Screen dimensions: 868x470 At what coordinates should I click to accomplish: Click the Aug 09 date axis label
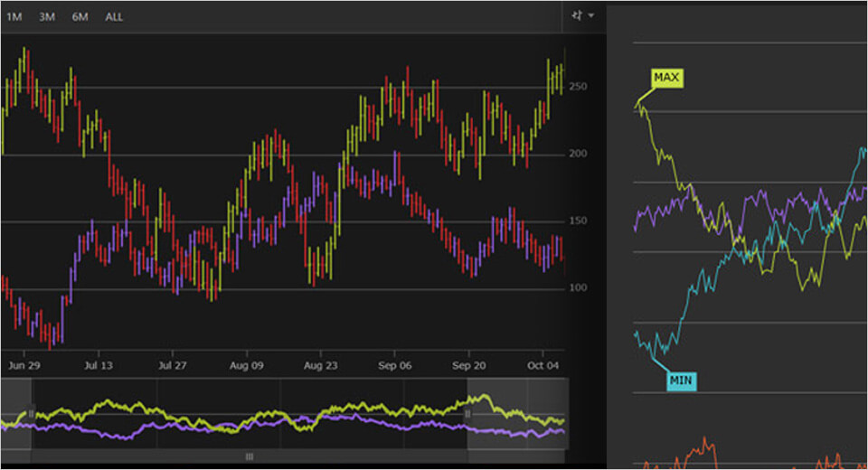click(246, 366)
